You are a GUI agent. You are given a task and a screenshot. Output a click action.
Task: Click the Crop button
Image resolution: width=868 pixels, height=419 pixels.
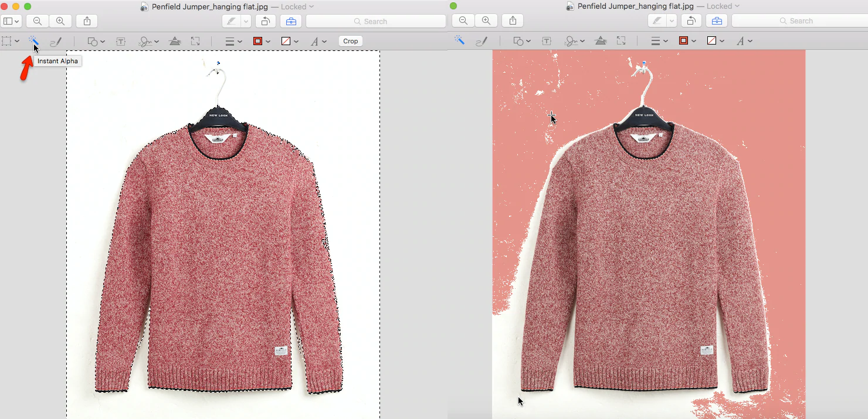(351, 41)
